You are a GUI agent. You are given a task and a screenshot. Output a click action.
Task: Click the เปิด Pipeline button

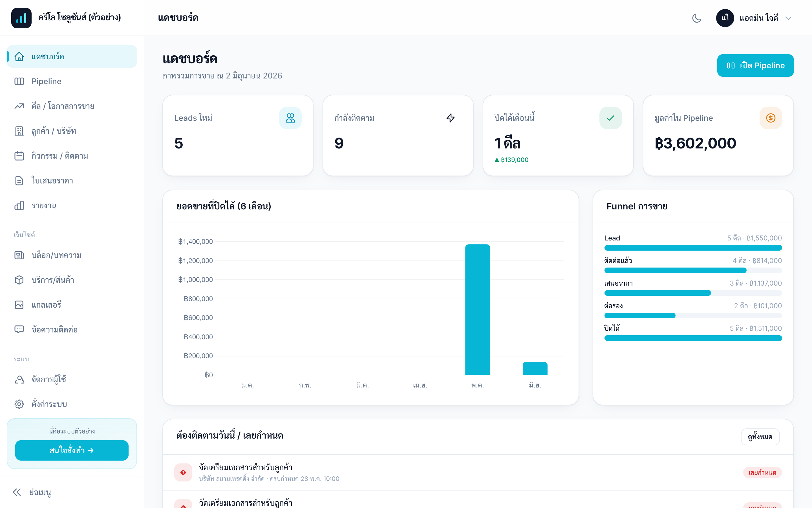[x=755, y=65]
